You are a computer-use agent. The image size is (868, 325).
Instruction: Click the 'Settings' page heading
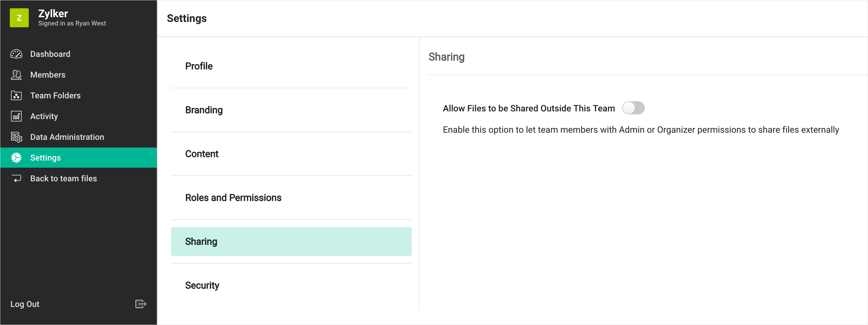click(187, 18)
